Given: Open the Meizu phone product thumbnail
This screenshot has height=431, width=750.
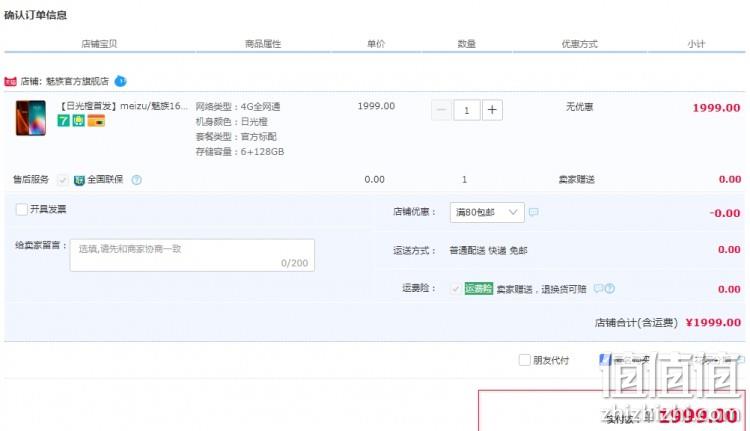Looking at the screenshot, I should pyautogui.click(x=31, y=118).
